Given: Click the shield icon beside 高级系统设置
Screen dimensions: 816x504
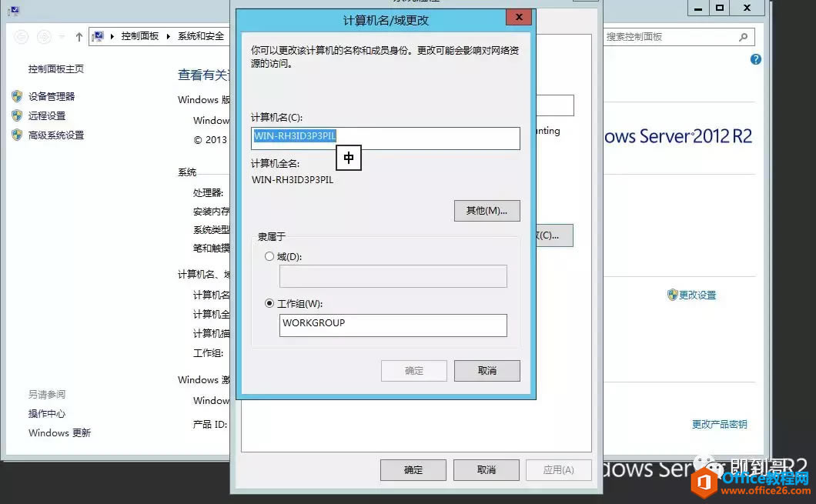Looking at the screenshot, I should pos(17,135).
